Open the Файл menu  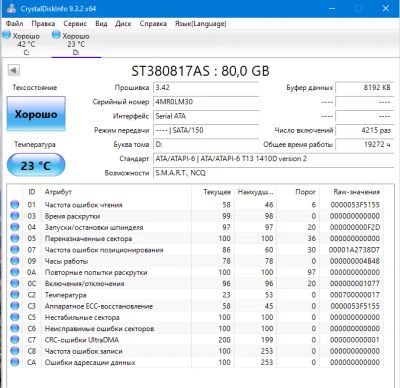click(15, 24)
